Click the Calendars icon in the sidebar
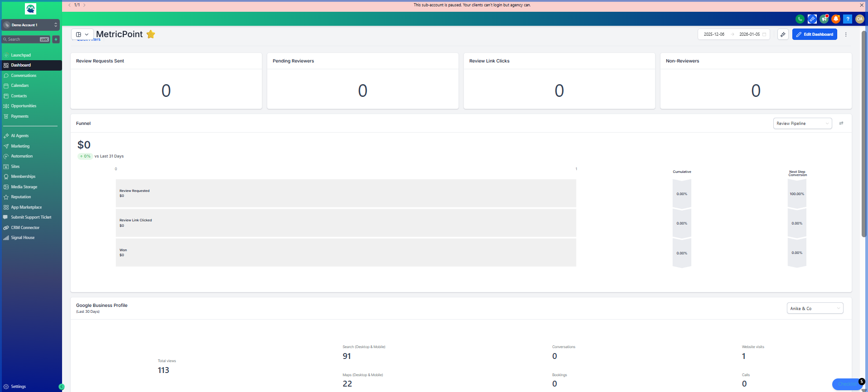 6,86
